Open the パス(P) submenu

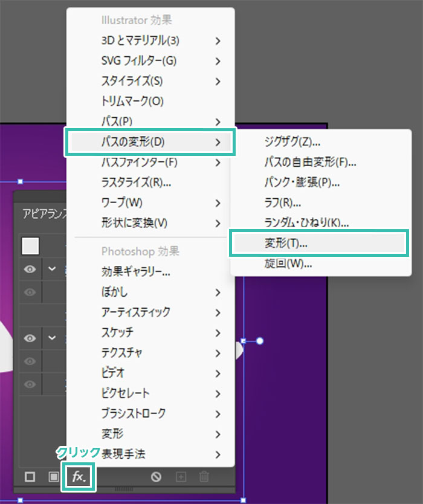pos(150,121)
